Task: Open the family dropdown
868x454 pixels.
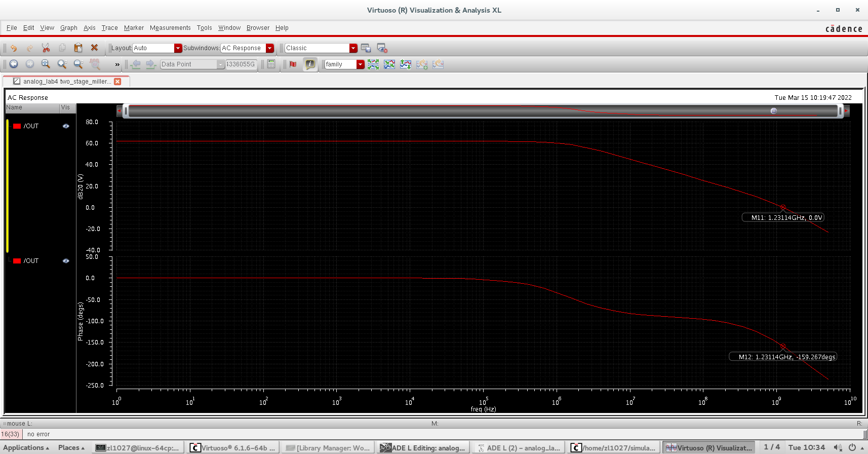Action: (x=361, y=64)
